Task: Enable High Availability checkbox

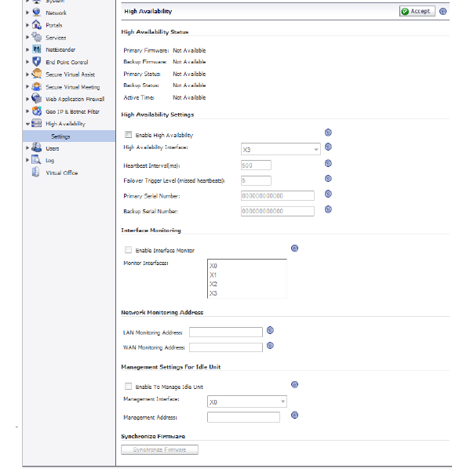Action: [128, 134]
